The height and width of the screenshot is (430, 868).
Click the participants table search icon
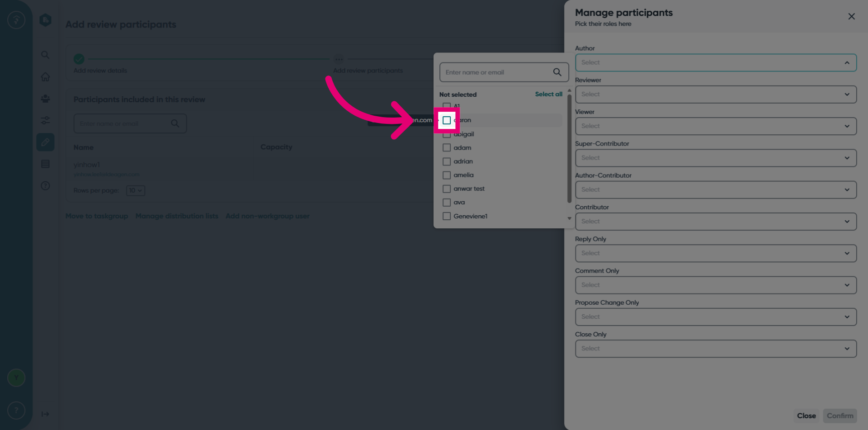[175, 123]
